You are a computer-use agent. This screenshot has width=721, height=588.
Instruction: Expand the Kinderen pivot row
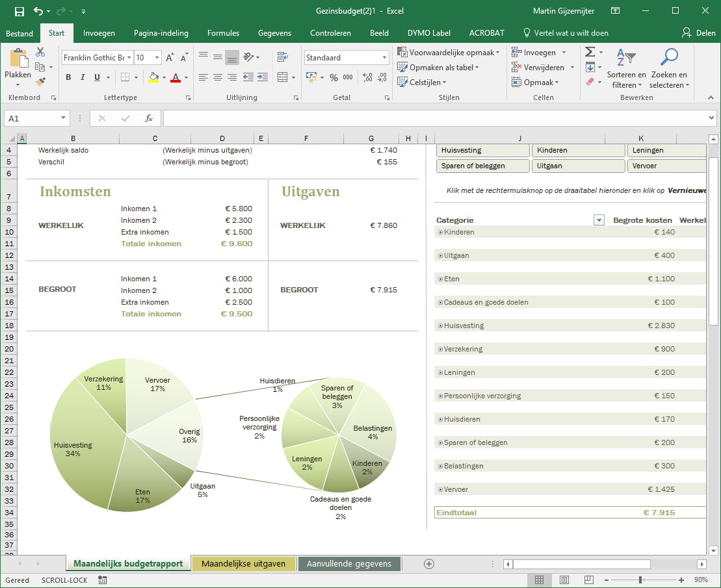click(x=440, y=233)
